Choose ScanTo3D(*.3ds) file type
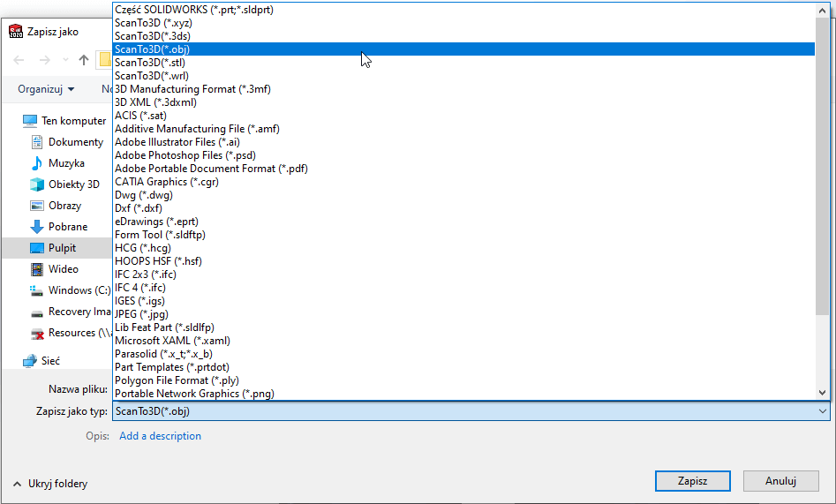This screenshot has height=504, width=836. click(x=463, y=36)
